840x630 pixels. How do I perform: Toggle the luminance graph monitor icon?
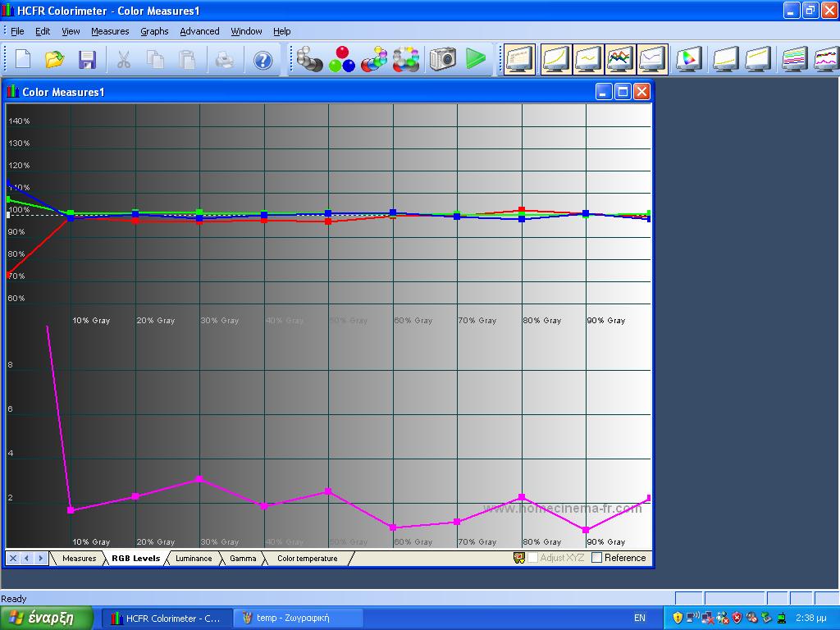(x=556, y=59)
